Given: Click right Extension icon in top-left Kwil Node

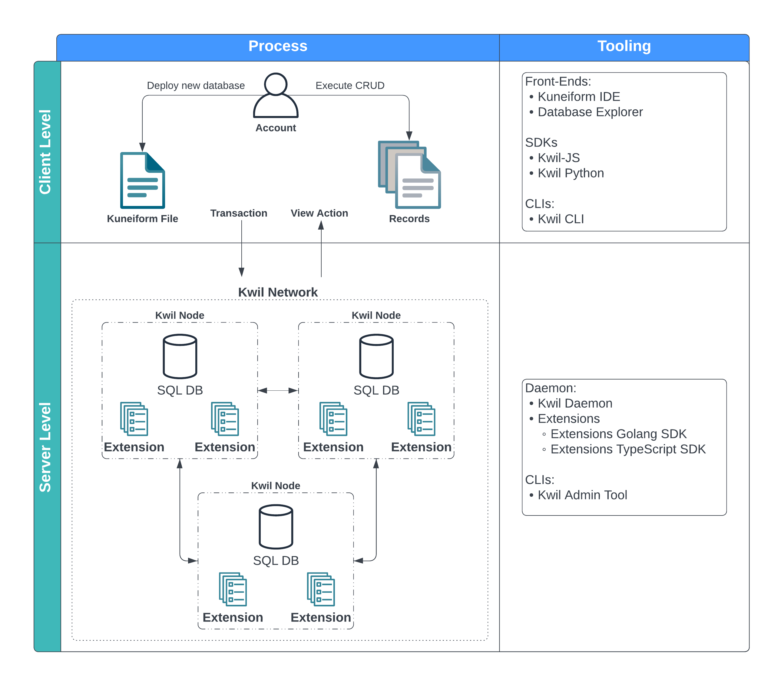Looking at the screenshot, I should [225, 419].
